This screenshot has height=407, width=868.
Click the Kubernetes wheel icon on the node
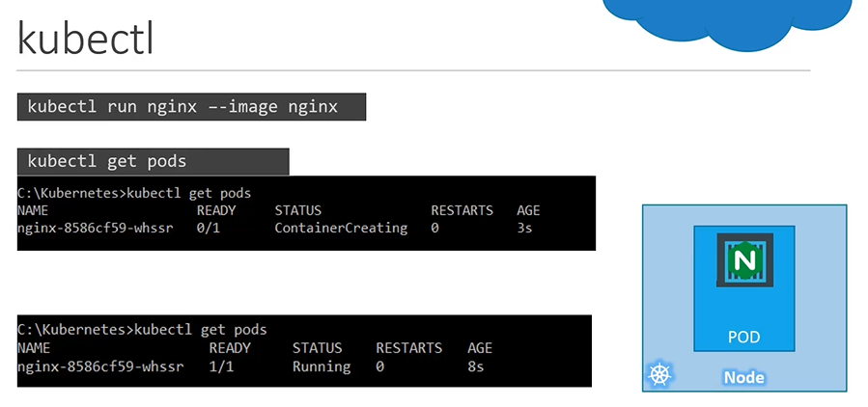[x=659, y=374]
